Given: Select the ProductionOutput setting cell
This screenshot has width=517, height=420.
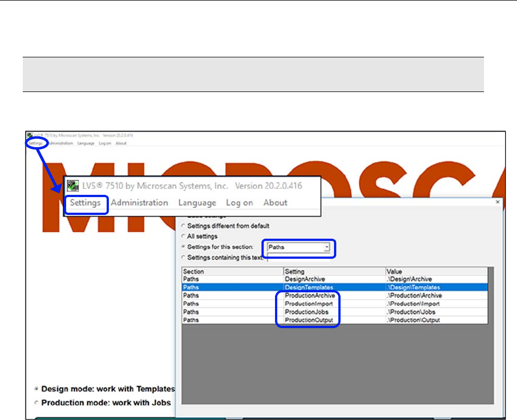Looking at the screenshot, I should (335, 320).
